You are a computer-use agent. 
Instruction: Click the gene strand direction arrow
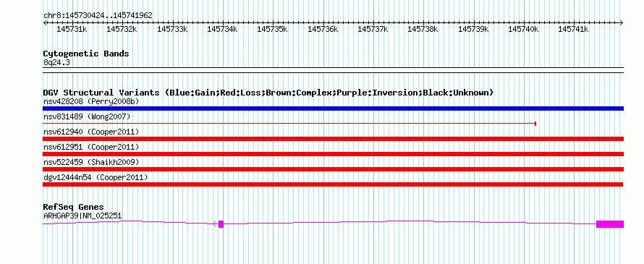[x=214, y=223]
